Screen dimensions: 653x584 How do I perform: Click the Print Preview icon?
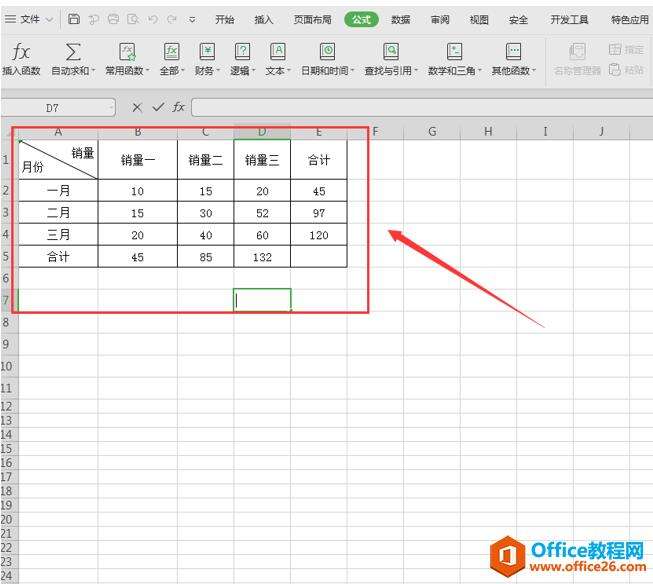coord(133,19)
